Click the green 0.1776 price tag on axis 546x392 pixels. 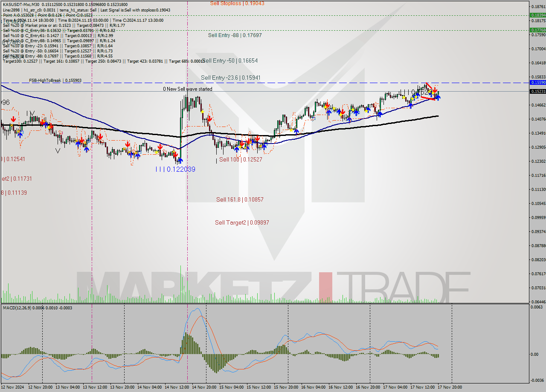[x=537, y=30]
